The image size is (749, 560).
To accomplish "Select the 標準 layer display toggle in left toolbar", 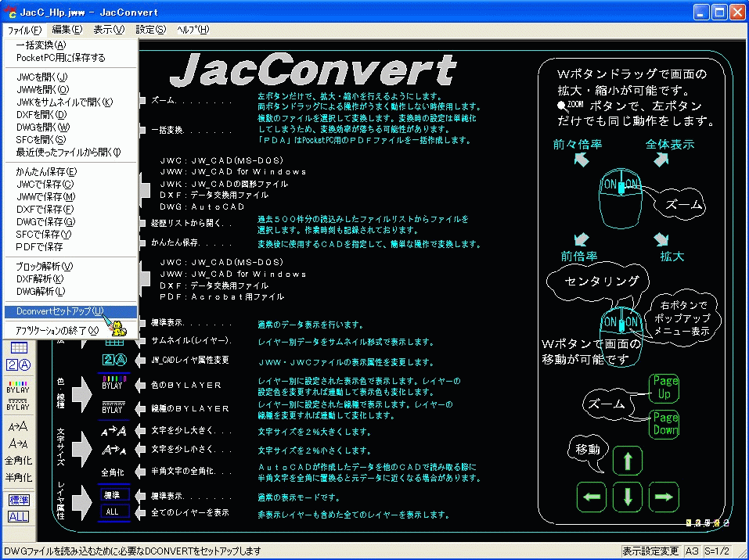I will 19,500.
